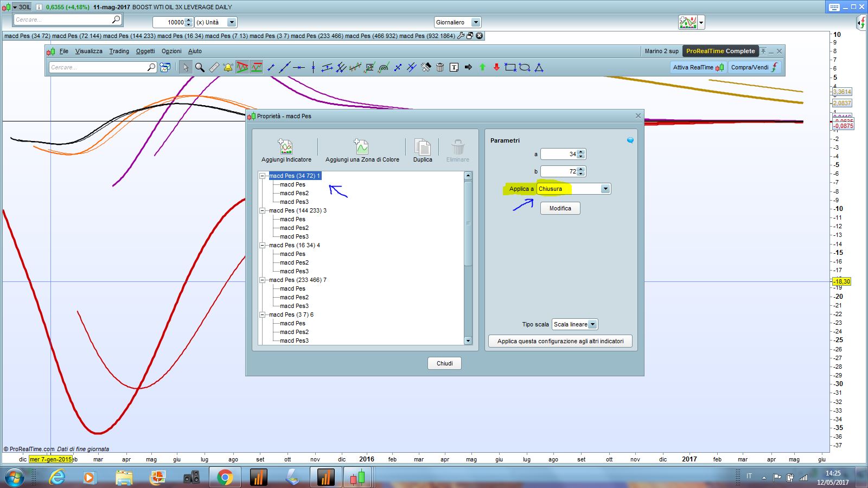The height and width of the screenshot is (488, 868).
Task: Click the Modifica button
Action: coord(560,208)
